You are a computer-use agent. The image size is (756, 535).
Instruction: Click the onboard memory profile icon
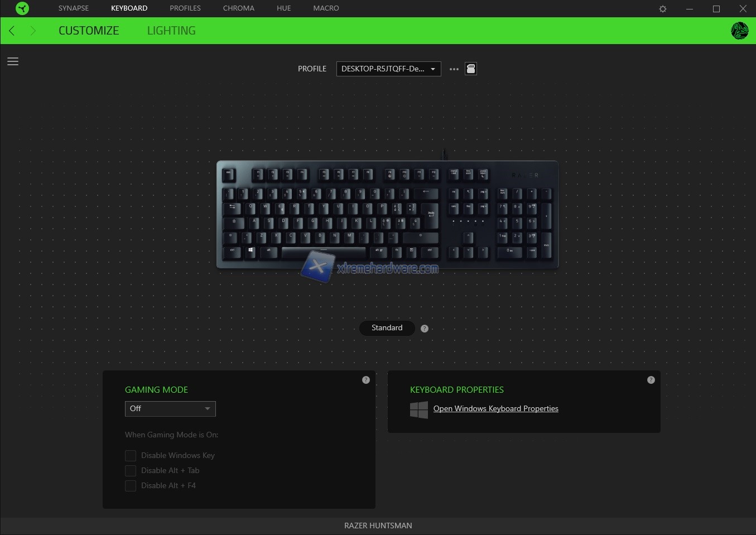coord(471,69)
